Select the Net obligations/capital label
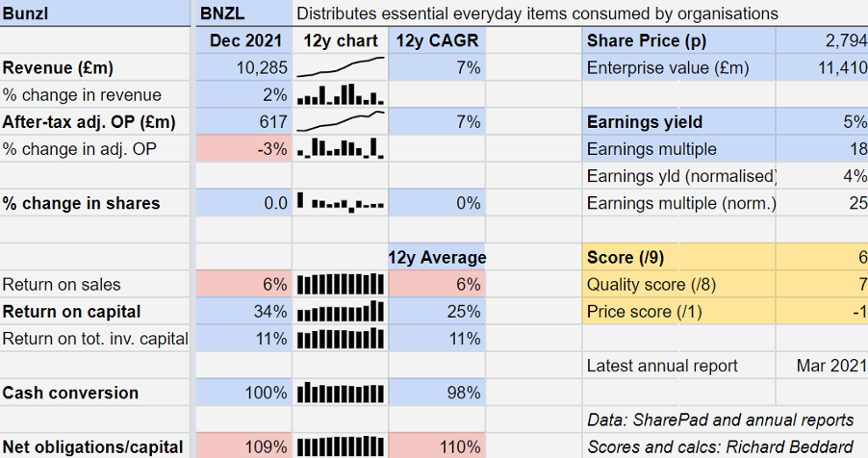The height and width of the screenshot is (458, 868). tap(94, 446)
